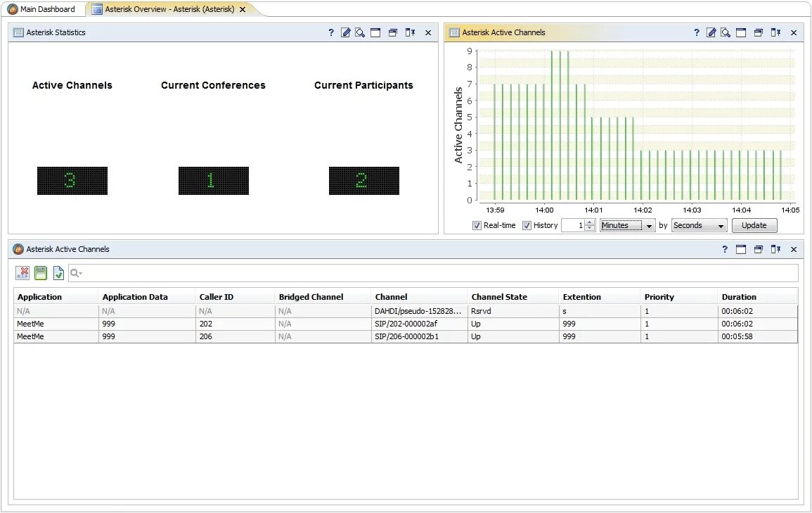Select the Asterisk Overview tab
Screen dimensions: 812x513
click(x=169, y=9)
